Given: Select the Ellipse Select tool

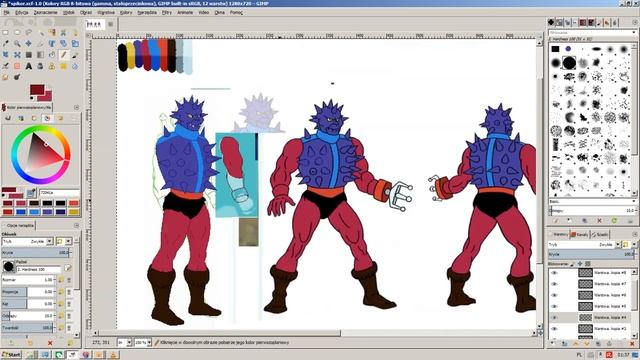Looking at the screenshot, I should pos(17,32).
